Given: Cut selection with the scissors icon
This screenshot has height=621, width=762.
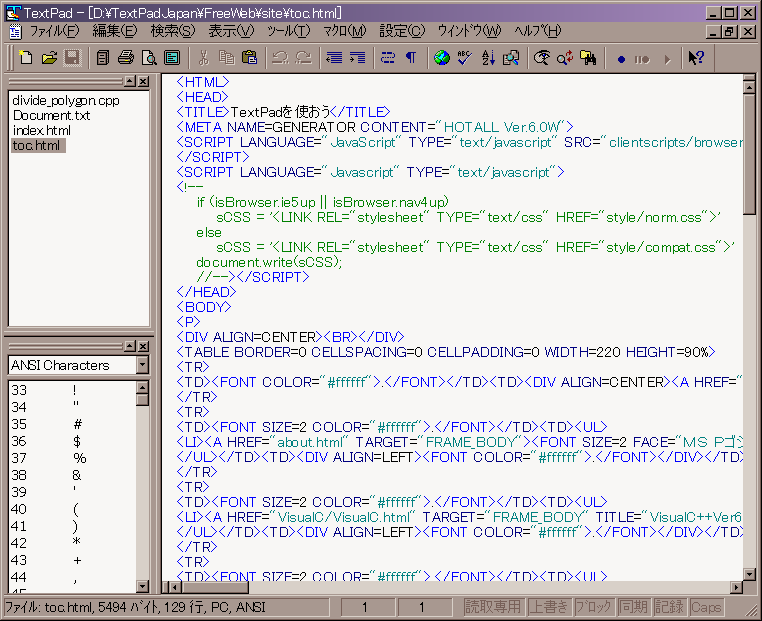Looking at the screenshot, I should tap(203, 58).
